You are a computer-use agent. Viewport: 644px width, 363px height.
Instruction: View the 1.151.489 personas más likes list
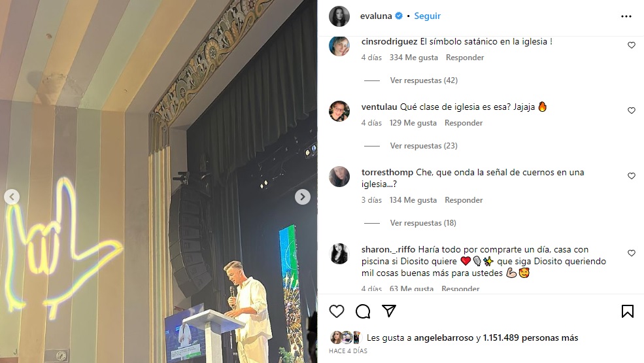coord(530,338)
